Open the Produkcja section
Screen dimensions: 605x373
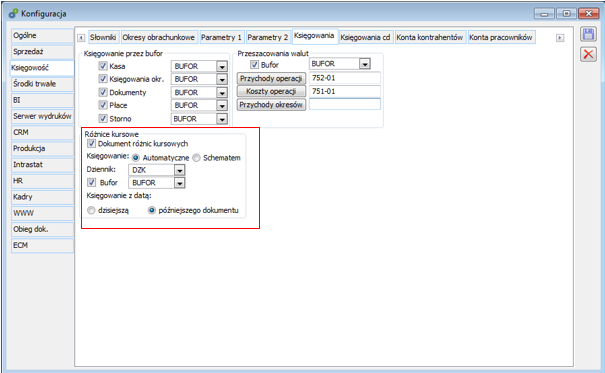pos(42,149)
